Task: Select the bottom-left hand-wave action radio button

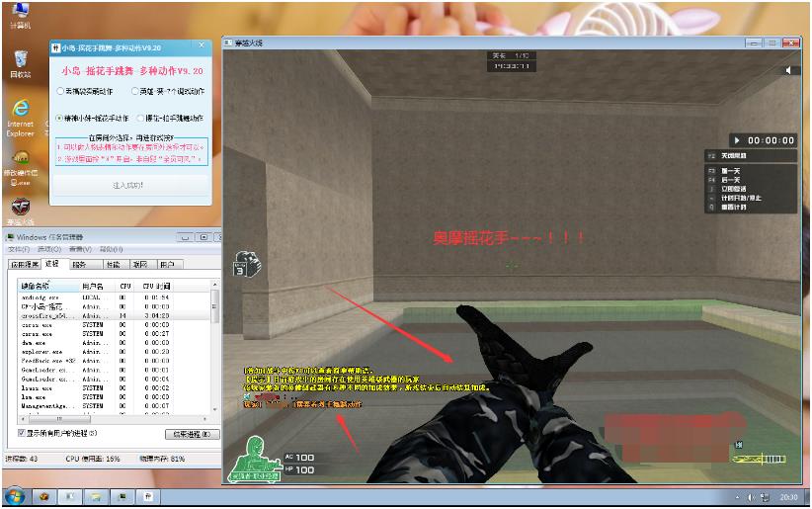Action: (x=59, y=119)
